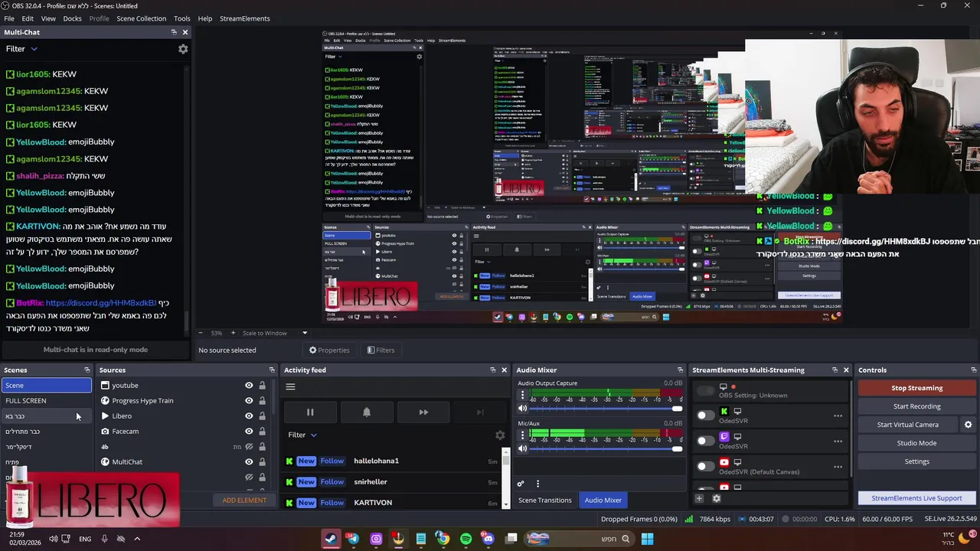Click the Windows Start button
This screenshot has width=980, height=551.
(647, 539)
